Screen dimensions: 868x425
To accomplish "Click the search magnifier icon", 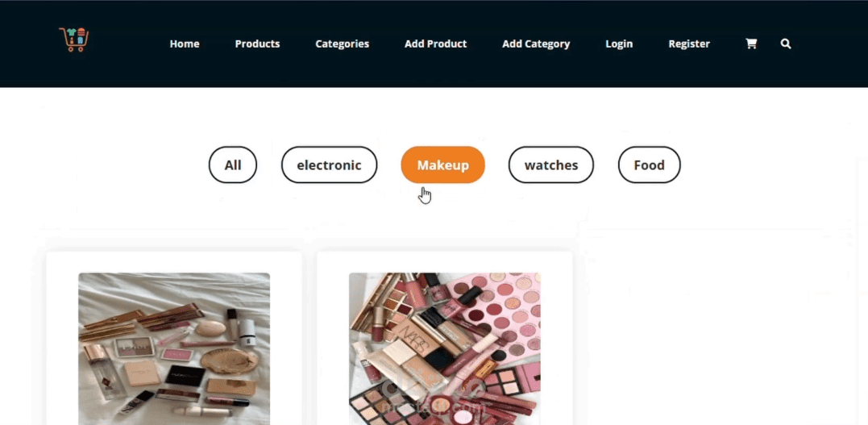I will [786, 44].
